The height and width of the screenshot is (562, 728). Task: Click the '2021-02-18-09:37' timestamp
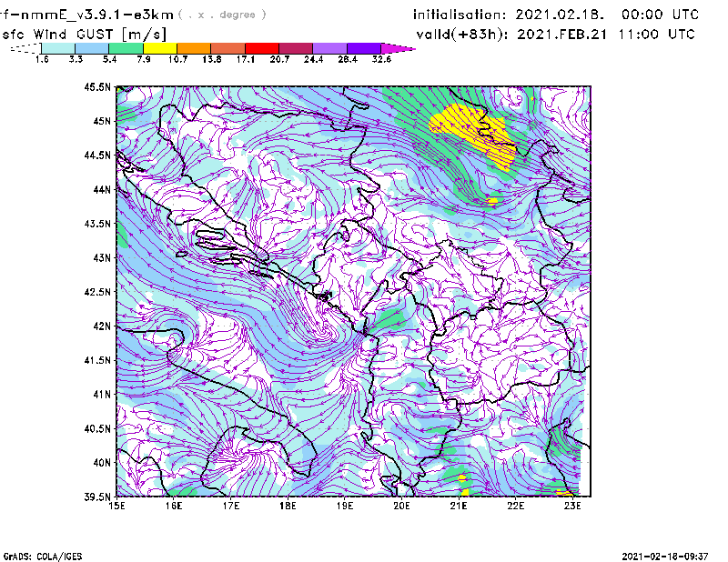(665, 556)
